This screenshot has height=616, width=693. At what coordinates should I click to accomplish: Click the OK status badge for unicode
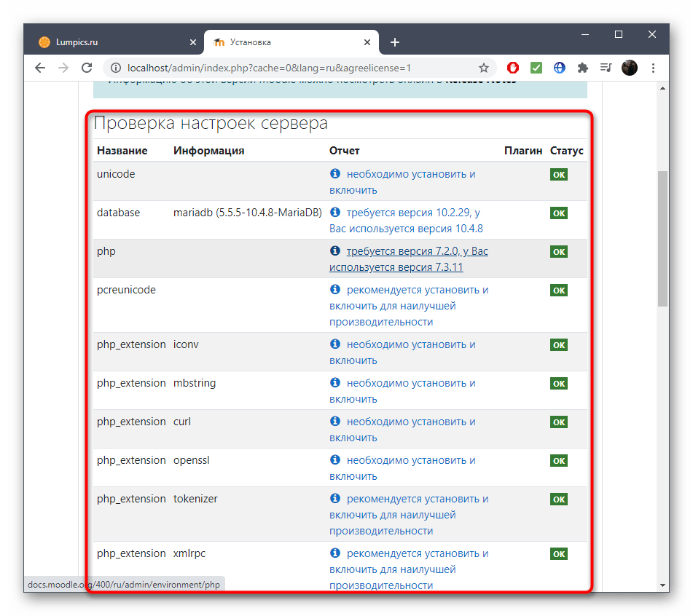pos(559,175)
